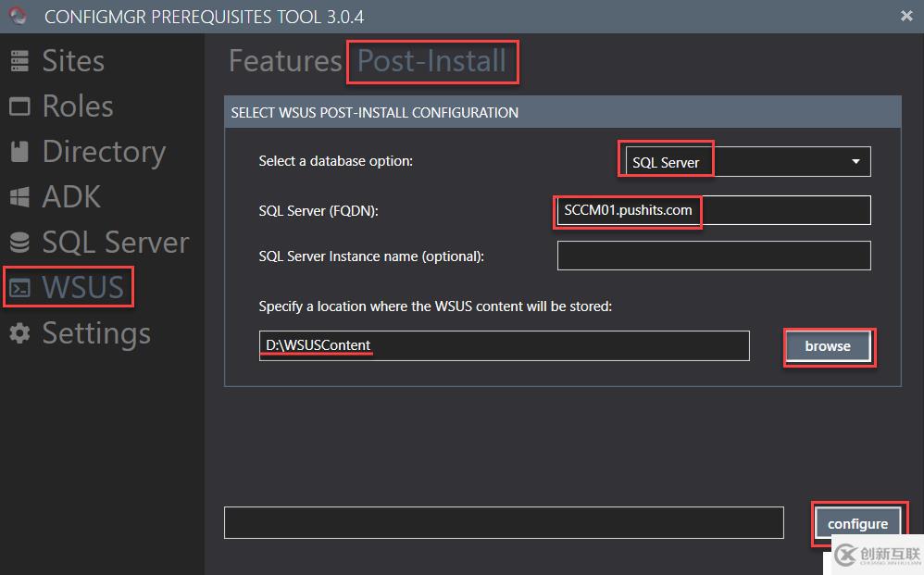Click the browse button
Screen dimensions: 924x575
pyautogui.click(x=828, y=346)
